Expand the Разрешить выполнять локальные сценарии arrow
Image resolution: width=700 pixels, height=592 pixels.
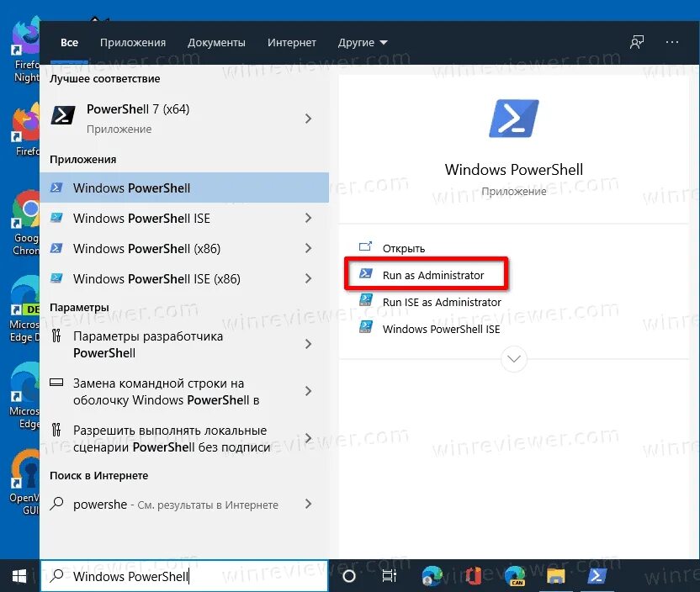click(308, 439)
